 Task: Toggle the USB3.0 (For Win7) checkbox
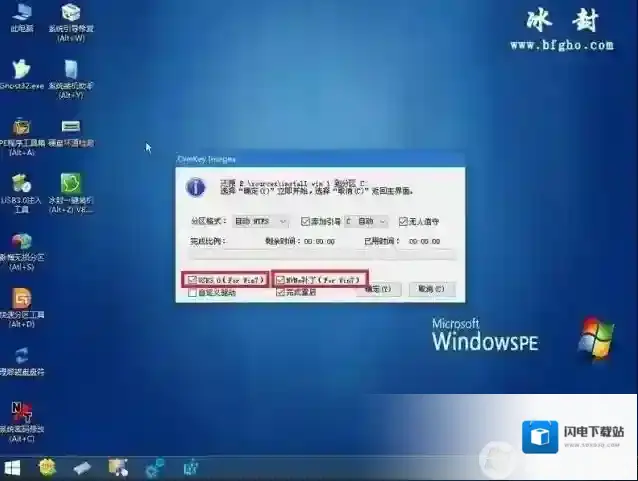click(191, 279)
